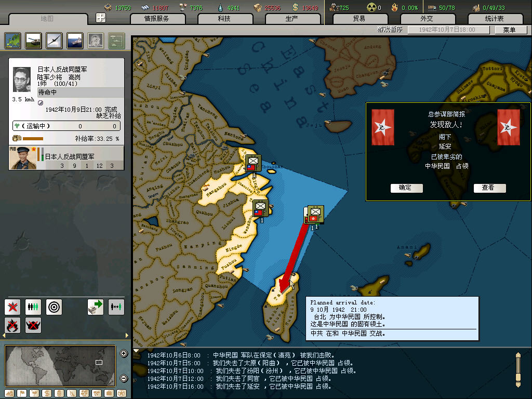Click the bullseye target icon button
532x399 pixels.
54,307
